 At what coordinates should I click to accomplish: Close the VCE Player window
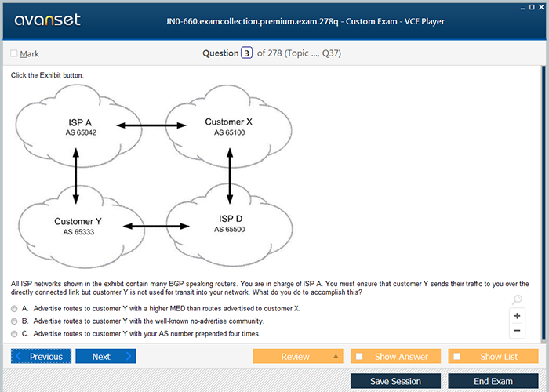541,7
